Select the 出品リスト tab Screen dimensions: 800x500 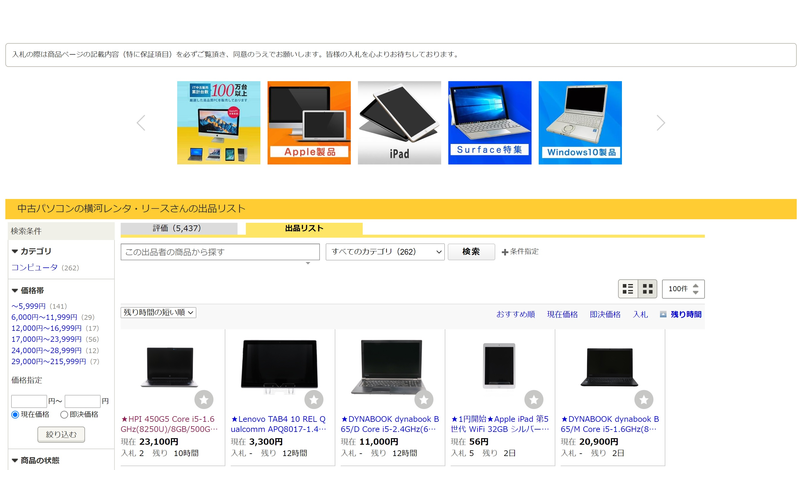304,229
